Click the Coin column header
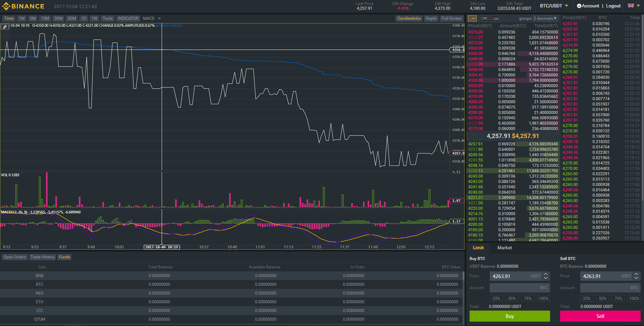Screen dimensions: 644x326 (42, 267)
